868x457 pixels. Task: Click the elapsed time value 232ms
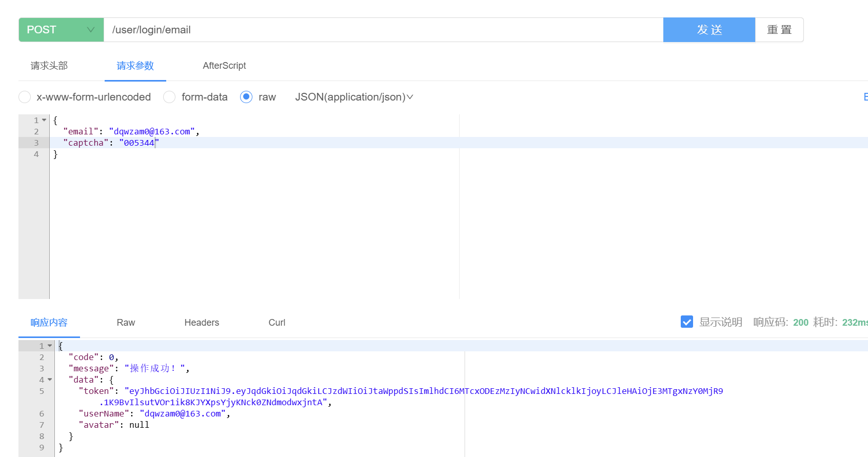point(855,322)
